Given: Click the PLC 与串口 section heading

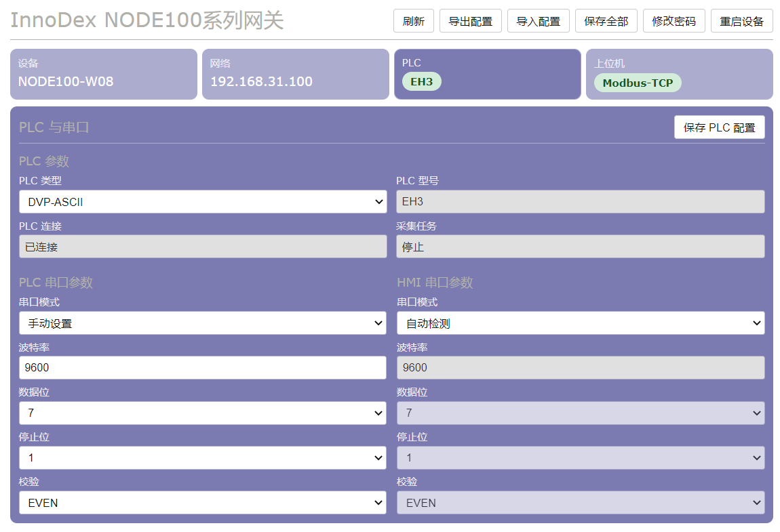Looking at the screenshot, I should click(x=54, y=127).
